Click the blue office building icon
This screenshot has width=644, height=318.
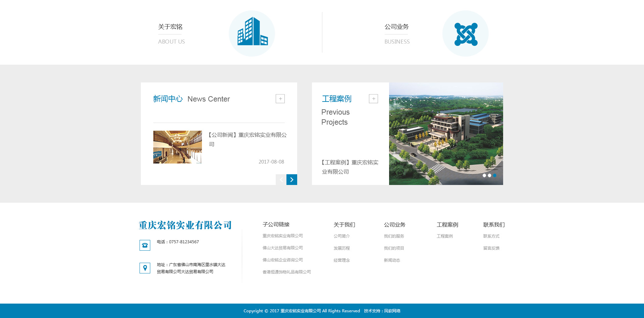point(252,33)
